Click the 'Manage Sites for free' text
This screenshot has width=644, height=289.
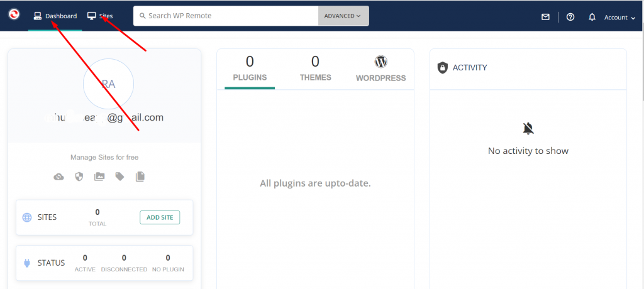coord(104,157)
